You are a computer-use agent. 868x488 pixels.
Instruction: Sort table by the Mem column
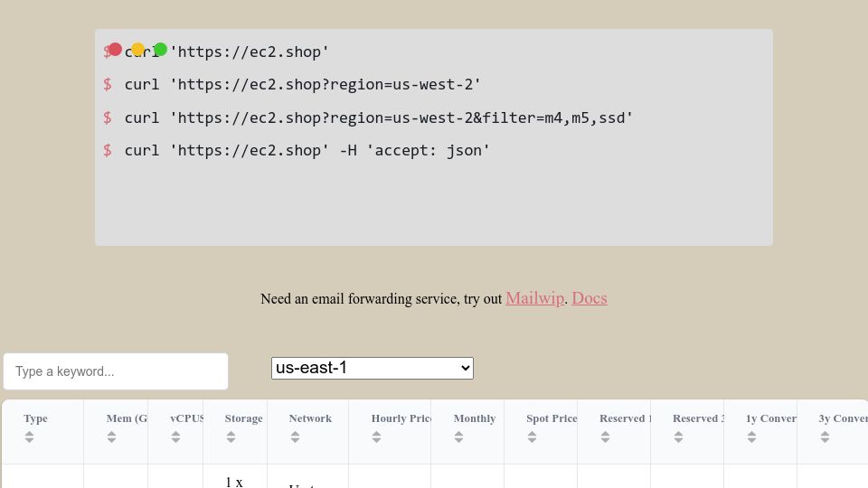tap(112, 437)
